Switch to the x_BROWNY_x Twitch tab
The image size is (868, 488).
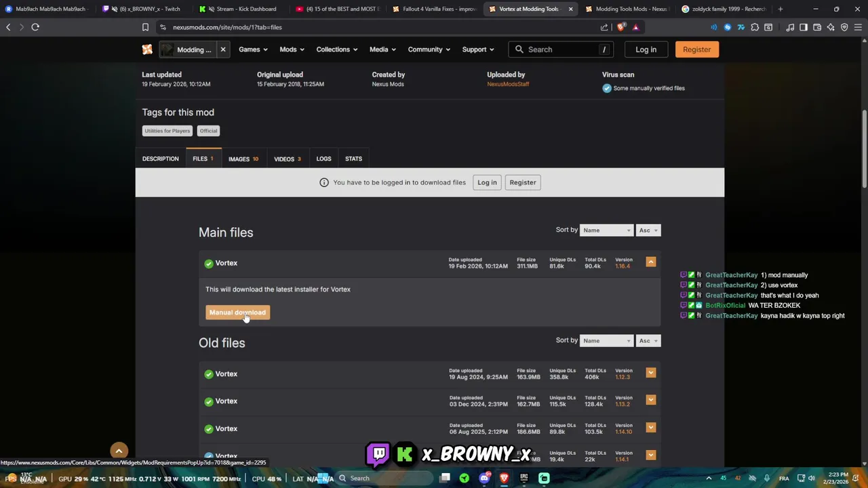point(144,9)
